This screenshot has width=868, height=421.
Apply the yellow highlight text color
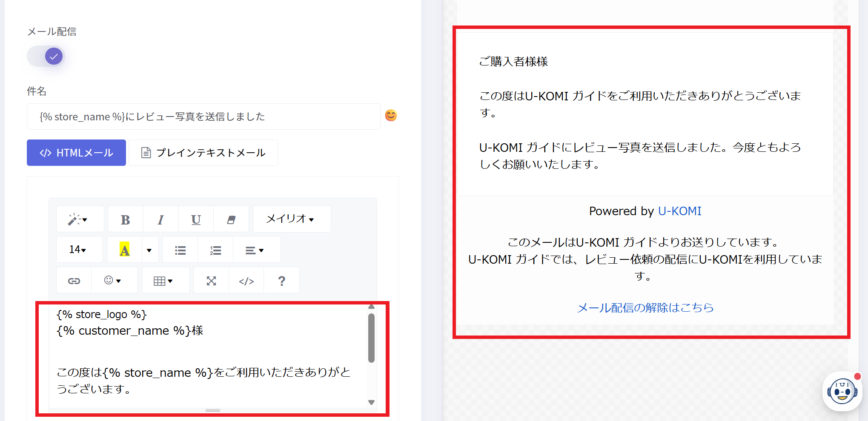click(124, 250)
